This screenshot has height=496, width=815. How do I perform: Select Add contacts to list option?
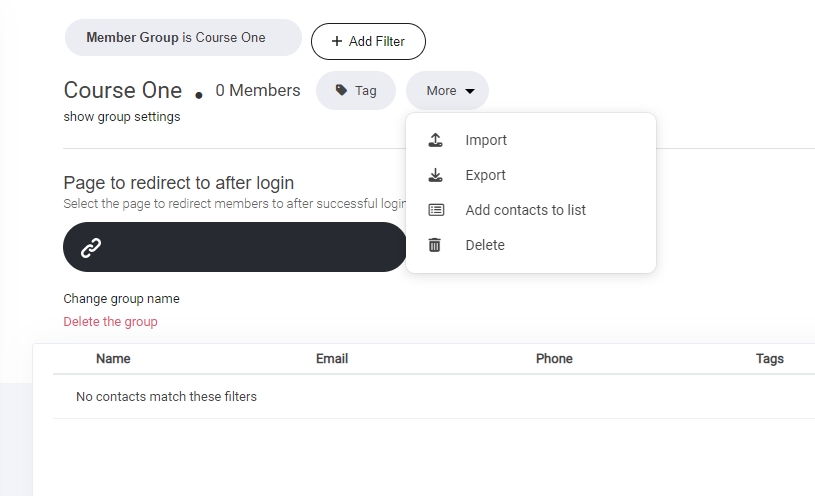525,210
